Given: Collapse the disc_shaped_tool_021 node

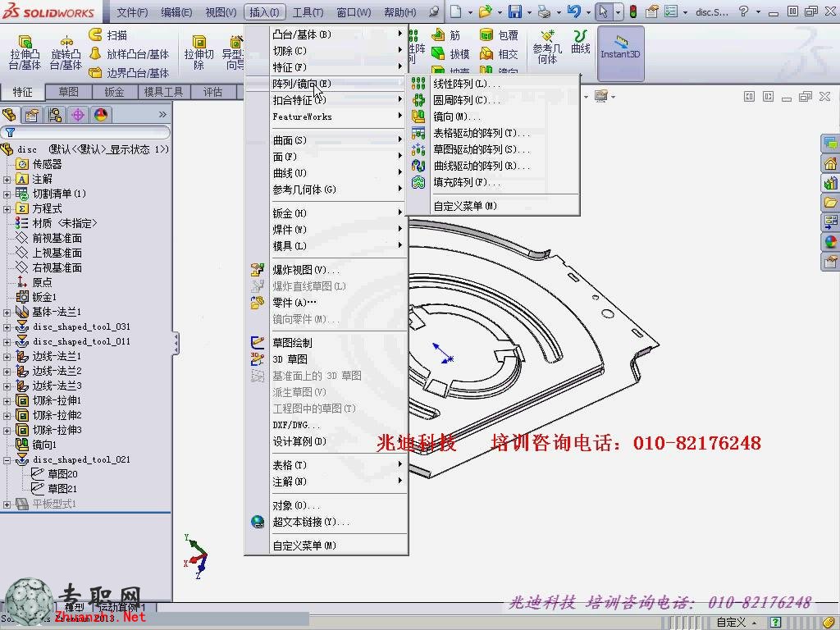Looking at the screenshot, I should pos(7,460).
